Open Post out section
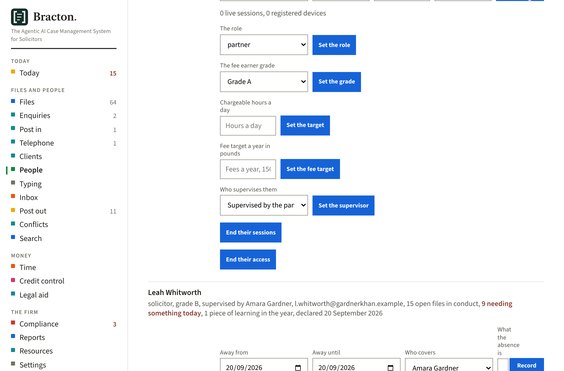The height and width of the screenshot is (371, 564). [x=33, y=211]
